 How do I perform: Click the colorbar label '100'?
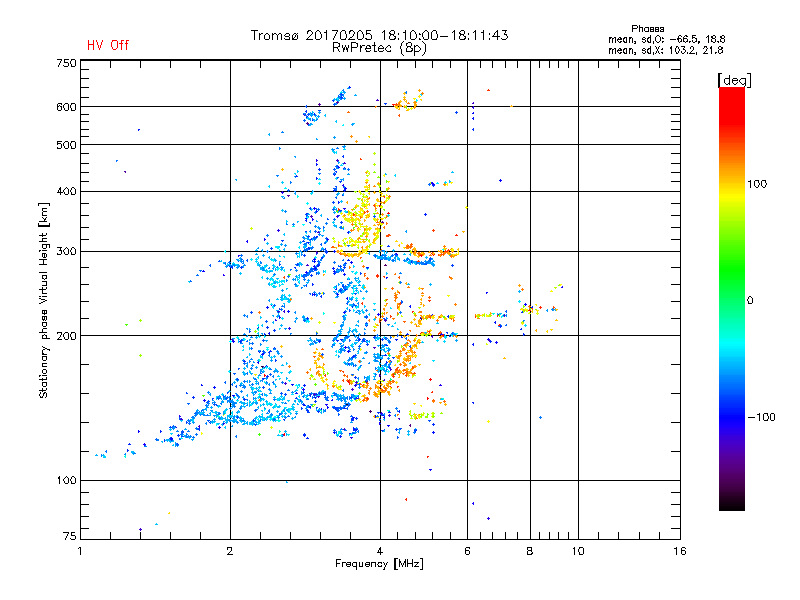click(x=757, y=184)
